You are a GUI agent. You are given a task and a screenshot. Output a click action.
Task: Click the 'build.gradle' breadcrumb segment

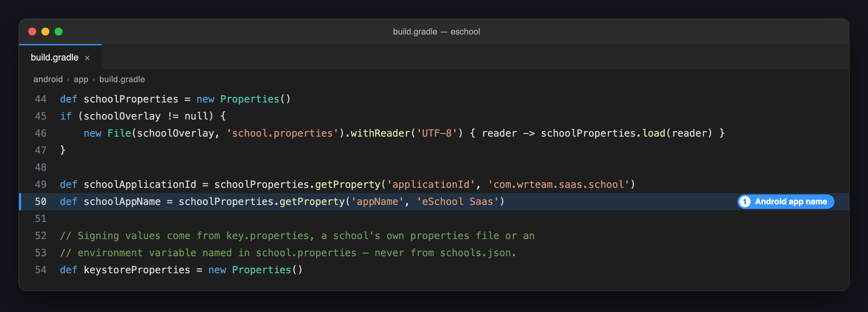122,79
